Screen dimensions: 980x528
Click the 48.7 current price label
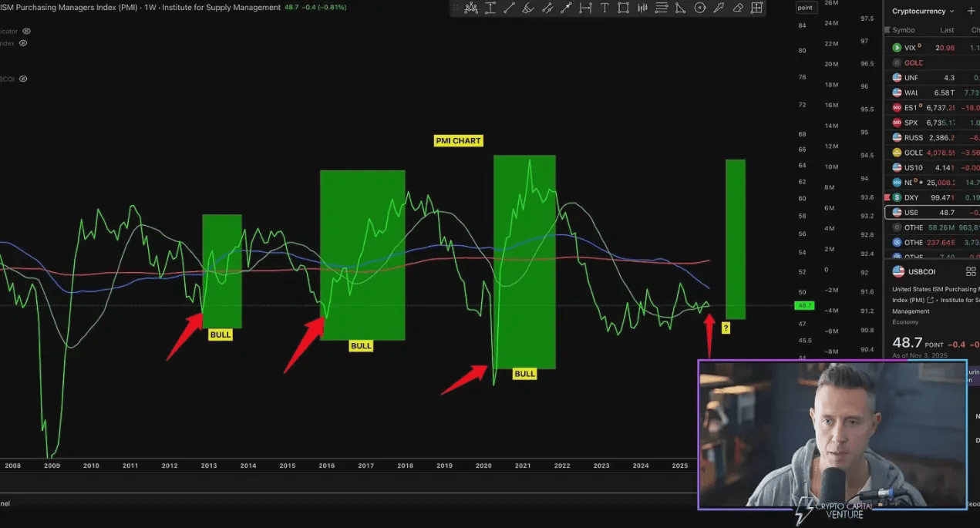point(804,306)
